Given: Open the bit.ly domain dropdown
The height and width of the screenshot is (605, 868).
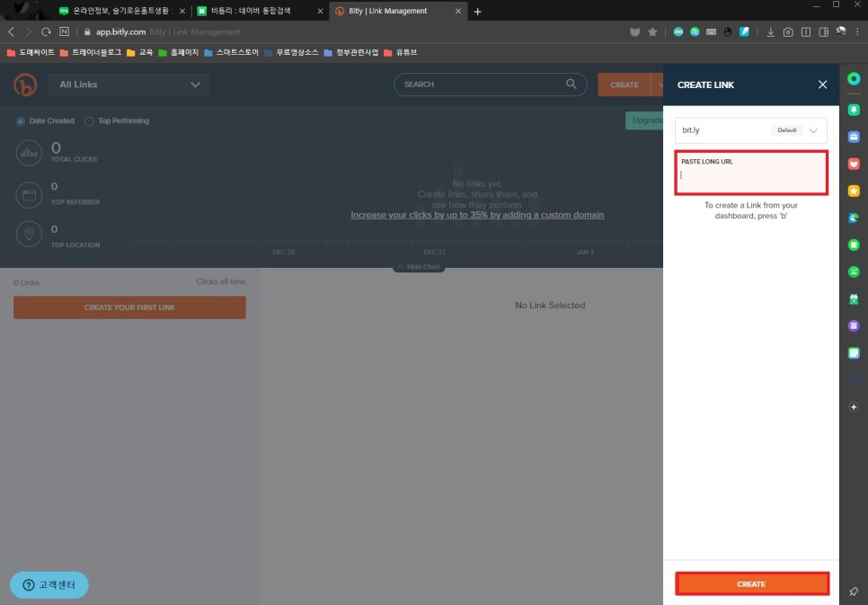Looking at the screenshot, I should point(751,130).
